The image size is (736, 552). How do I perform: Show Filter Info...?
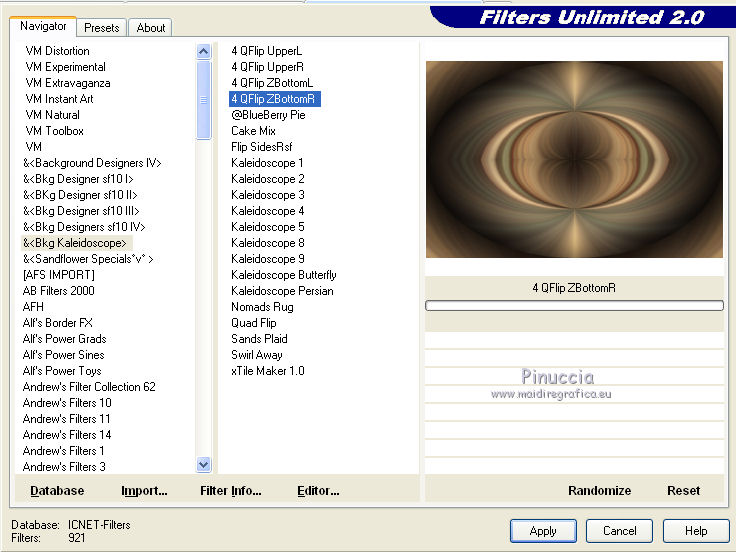pyautogui.click(x=230, y=491)
